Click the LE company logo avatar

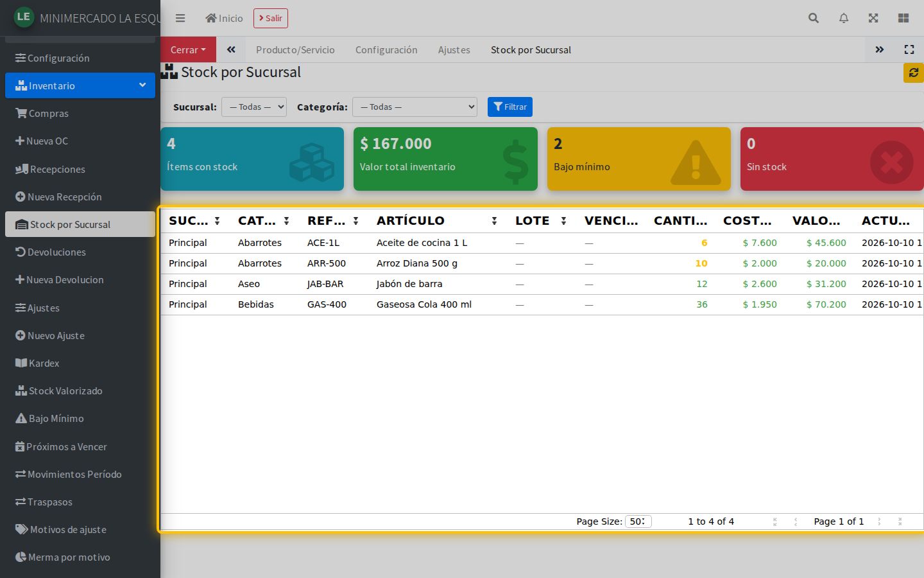(x=24, y=17)
